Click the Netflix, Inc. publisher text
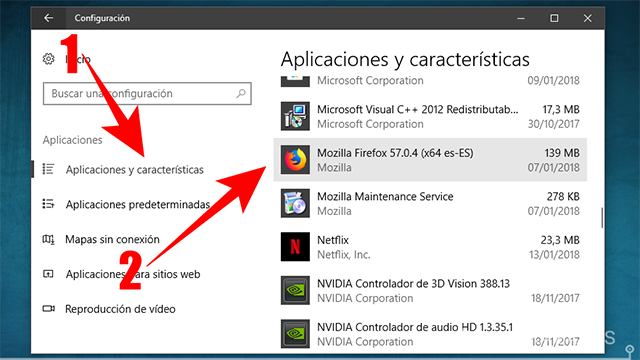The image size is (640, 360). point(344,255)
